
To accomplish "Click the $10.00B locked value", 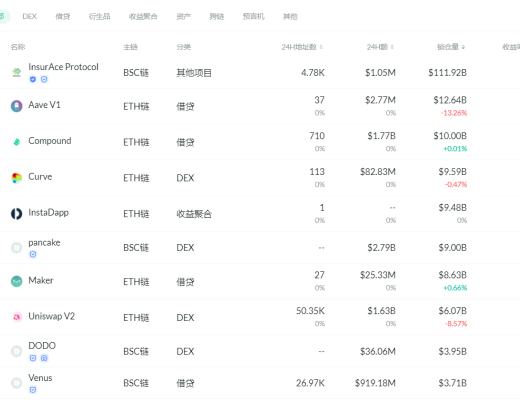I will coord(450,136).
